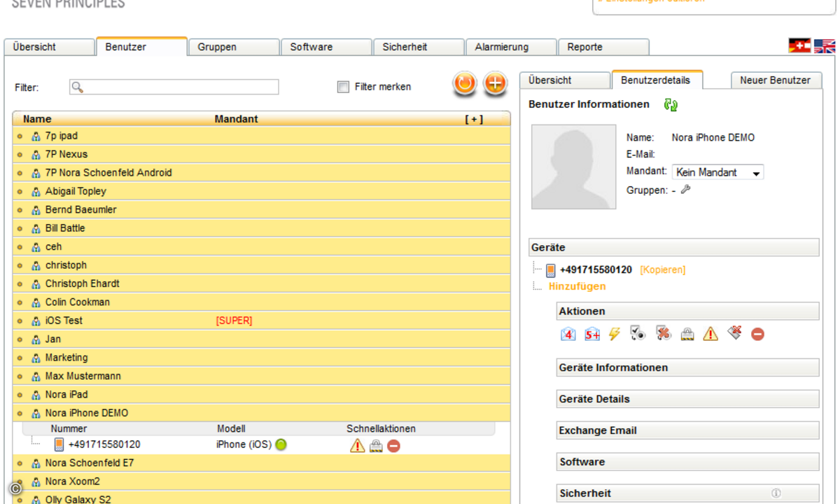Collapse the Nora iPhone DEMO row

(20, 413)
